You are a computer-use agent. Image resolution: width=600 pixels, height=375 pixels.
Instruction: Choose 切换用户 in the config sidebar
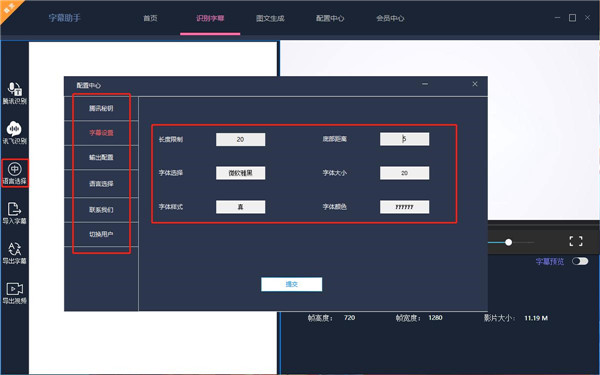point(101,234)
